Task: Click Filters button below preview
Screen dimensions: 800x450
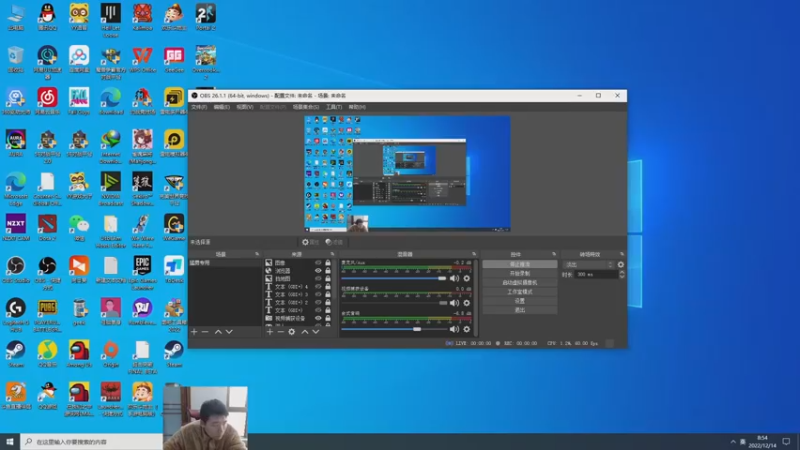Action: coord(334,242)
